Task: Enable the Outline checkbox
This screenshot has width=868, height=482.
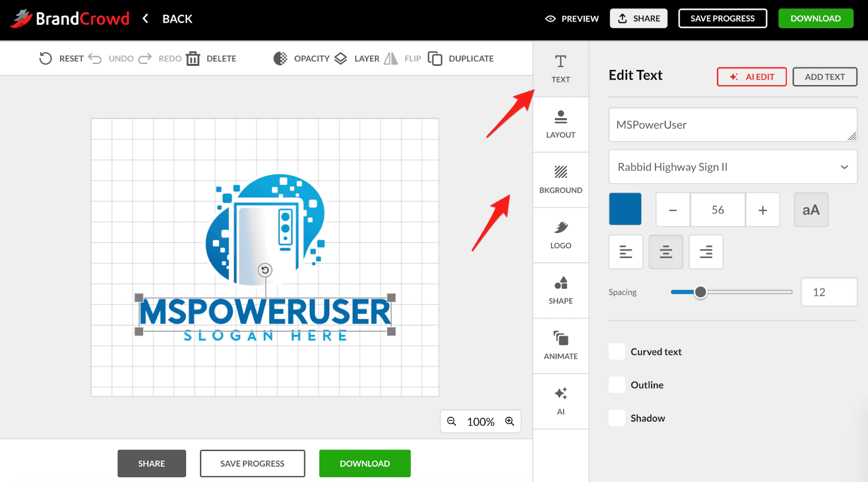Action: 617,385
